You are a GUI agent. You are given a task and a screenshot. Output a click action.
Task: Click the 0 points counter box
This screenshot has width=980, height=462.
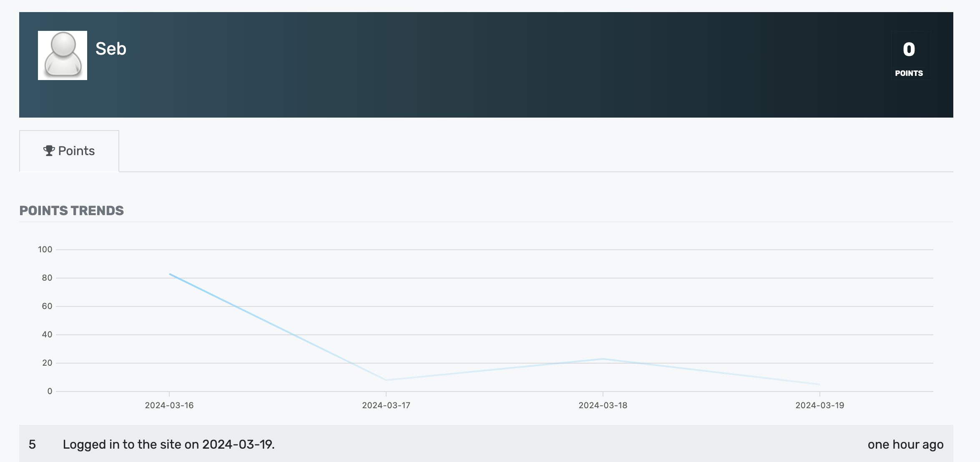pos(909,50)
